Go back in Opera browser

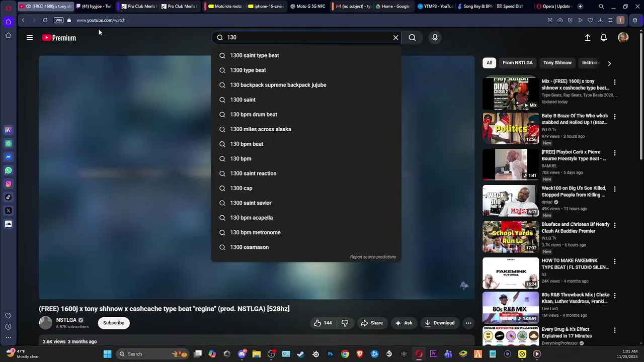coord(23,20)
